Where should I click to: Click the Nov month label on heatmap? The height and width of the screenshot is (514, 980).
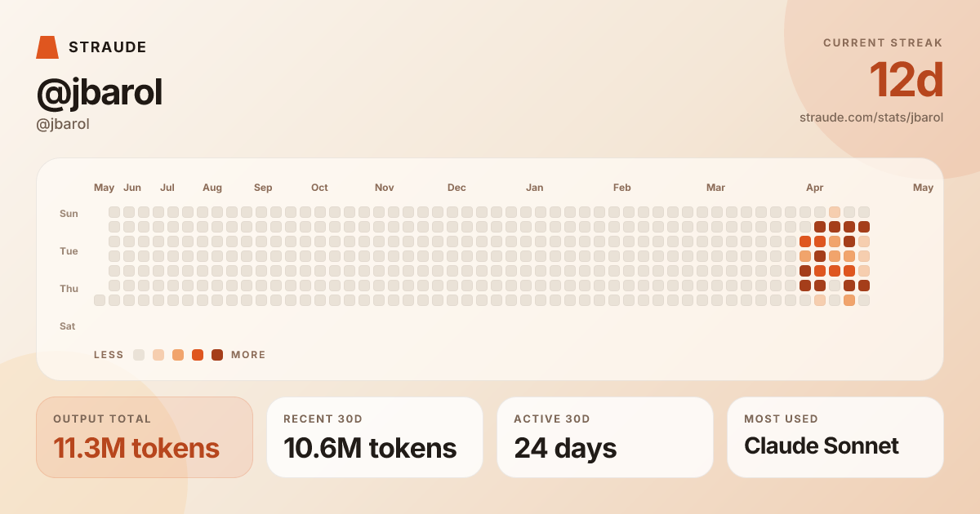click(x=385, y=188)
